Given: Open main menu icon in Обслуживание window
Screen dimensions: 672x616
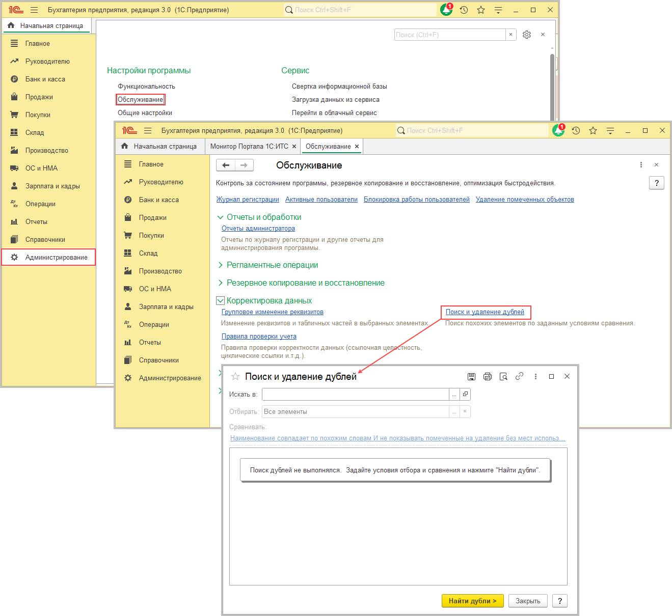Looking at the screenshot, I should (x=148, y=130).
